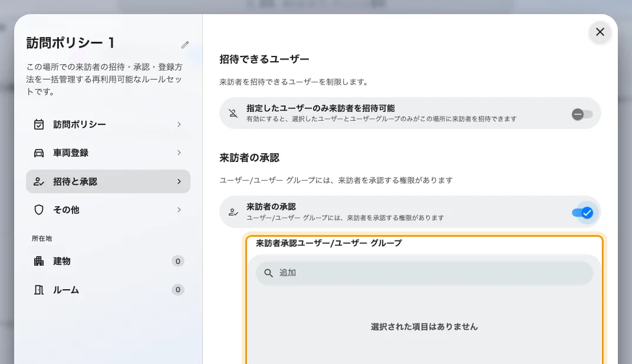This screenshot has width=632, height=364.
Task: Click the crossed-out person icon in the invite row
Action: click(233, 113)
